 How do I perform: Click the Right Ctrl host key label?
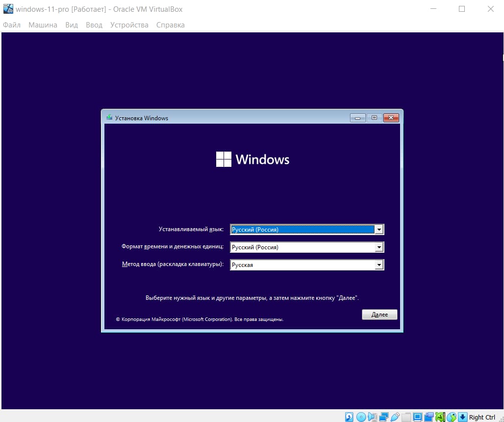pos(482,417)
